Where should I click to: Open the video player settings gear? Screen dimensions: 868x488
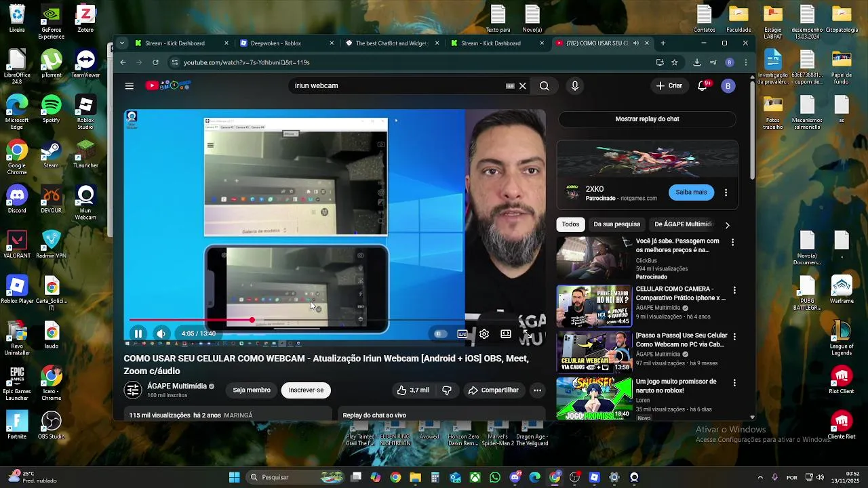click(484, 333)
